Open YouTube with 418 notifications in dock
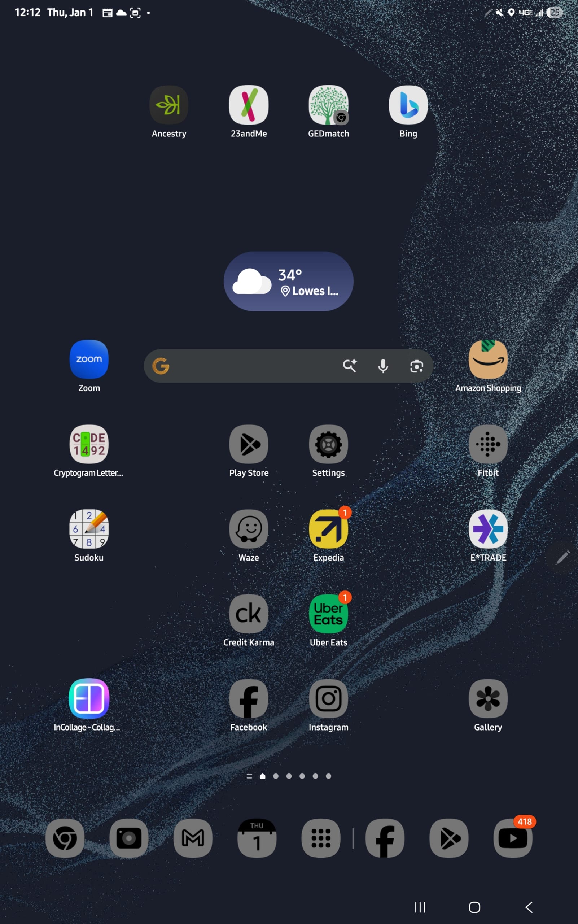This screenshot has width=578, height=924. coord(513,838)
